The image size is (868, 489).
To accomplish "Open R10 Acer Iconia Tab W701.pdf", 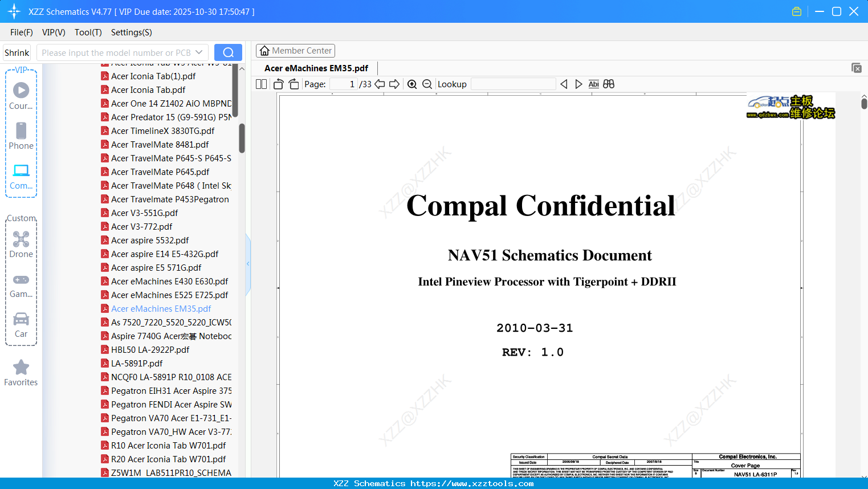I will tap(169, 445).
